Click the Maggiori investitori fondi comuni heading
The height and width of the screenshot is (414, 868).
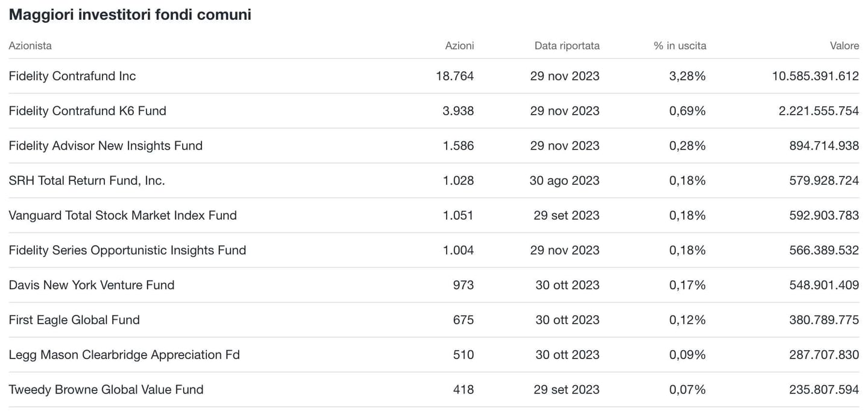coord(130,15)
